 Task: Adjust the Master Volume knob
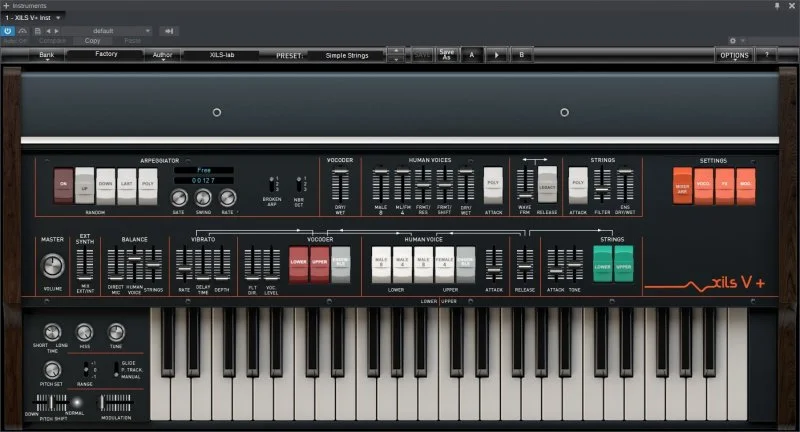tap(52, 266)
